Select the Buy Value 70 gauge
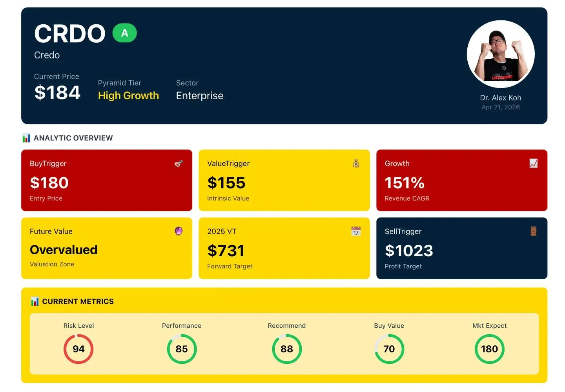Viewport: 565px width, 392px height. 389,349
